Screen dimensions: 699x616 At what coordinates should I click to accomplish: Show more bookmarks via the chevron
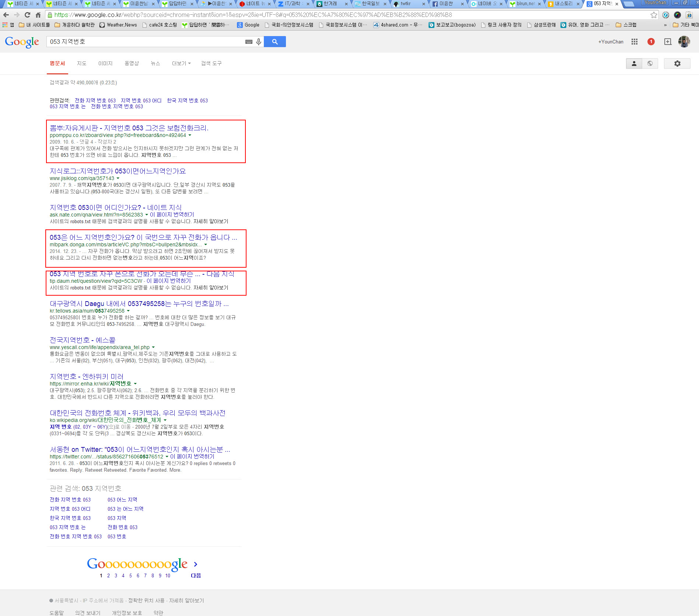pos(665,25)
